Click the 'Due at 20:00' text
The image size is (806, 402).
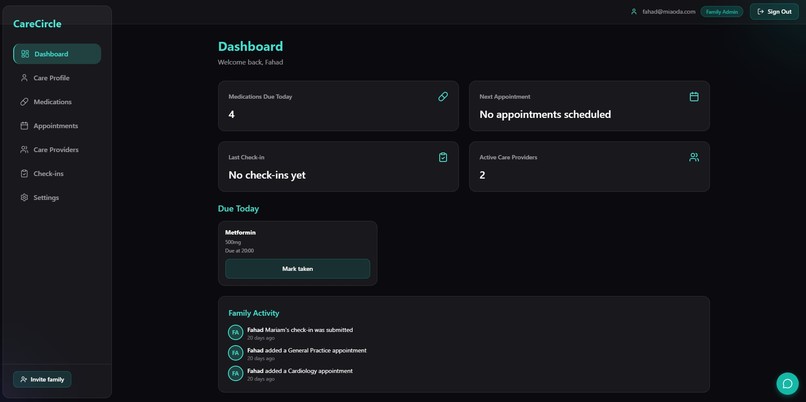click(240, 251)
